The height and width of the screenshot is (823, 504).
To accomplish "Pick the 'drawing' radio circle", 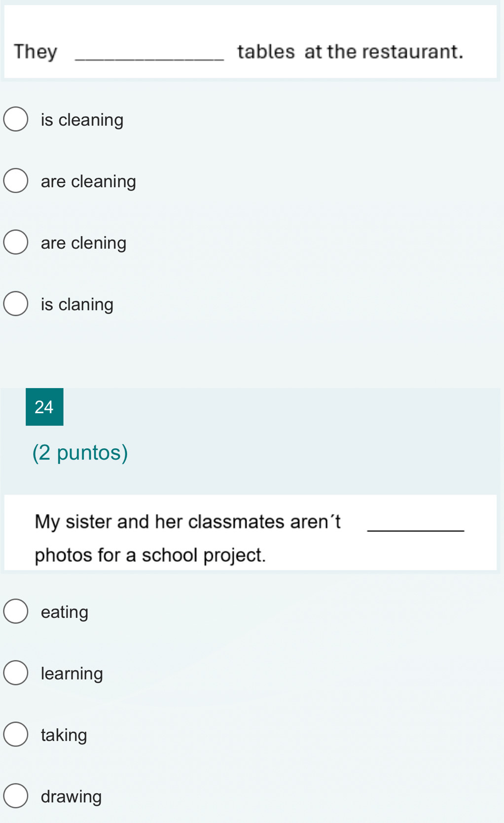I will pyautogui.click(x=16, y=796).
